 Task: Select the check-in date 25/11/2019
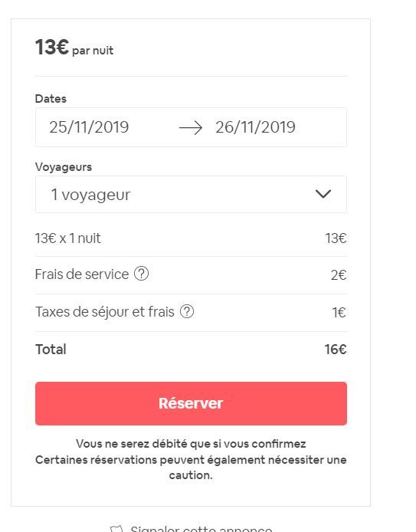[x=89, y=127]
